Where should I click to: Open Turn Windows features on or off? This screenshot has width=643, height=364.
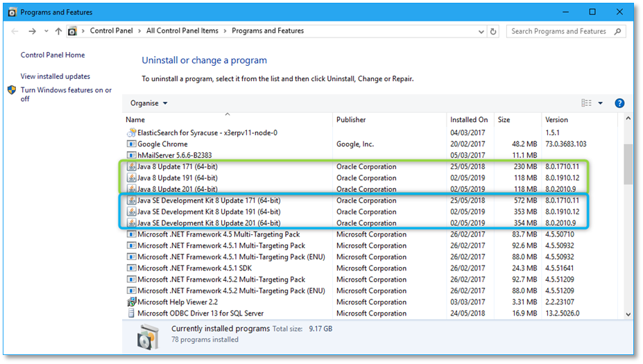click(66, 94)
